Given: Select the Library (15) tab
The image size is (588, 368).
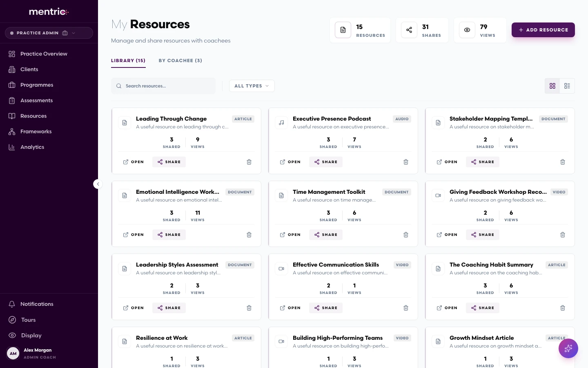Looking at the screenshot, I should (x=128, y=61).
